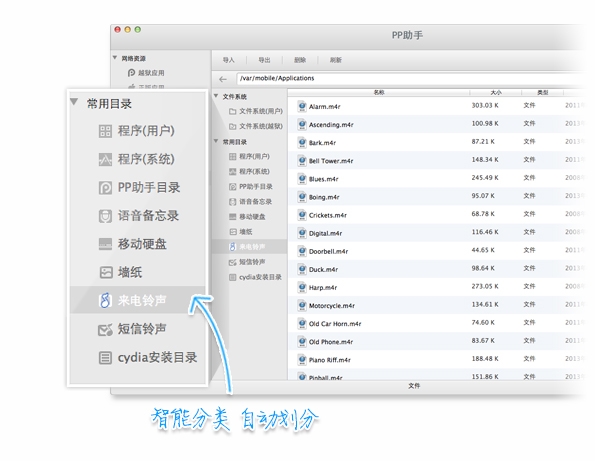Image resolution: width=595 pixels, height=461 pixels.
Task: Collapse 常用目录 triangle in the small sidebar
Action: [x=216, y=141]
